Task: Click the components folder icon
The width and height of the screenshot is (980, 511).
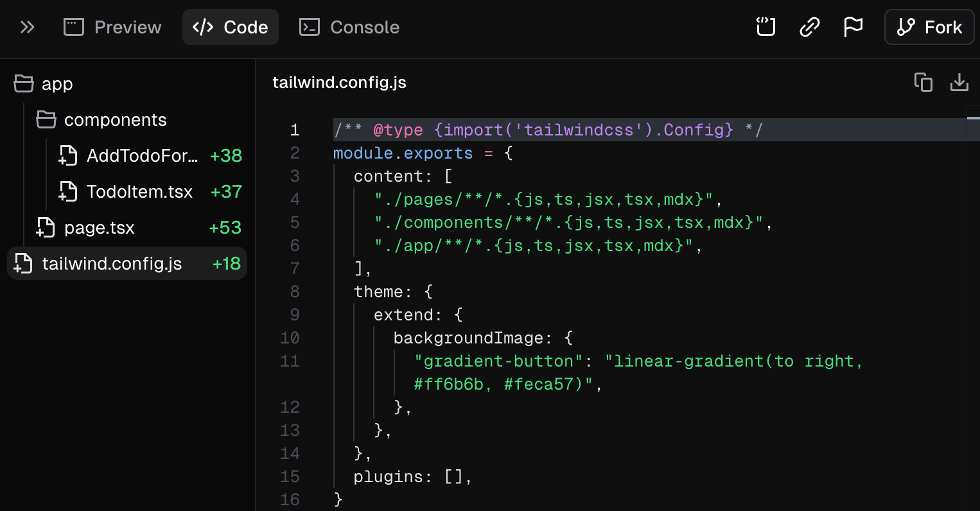Action: coord(46,119)
